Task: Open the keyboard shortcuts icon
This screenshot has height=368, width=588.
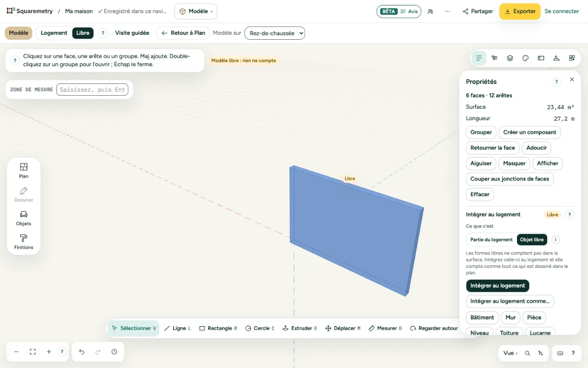Action: (x=560, y=353)
